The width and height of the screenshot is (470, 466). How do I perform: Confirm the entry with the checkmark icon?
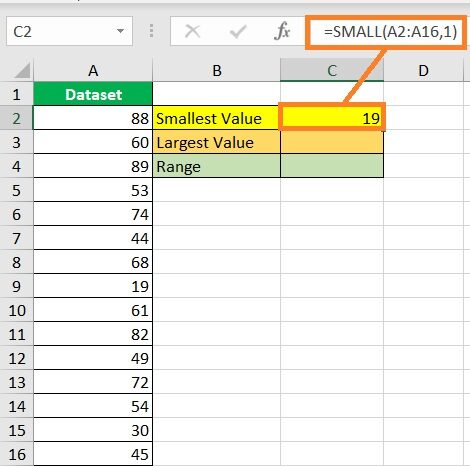point(238,32)
